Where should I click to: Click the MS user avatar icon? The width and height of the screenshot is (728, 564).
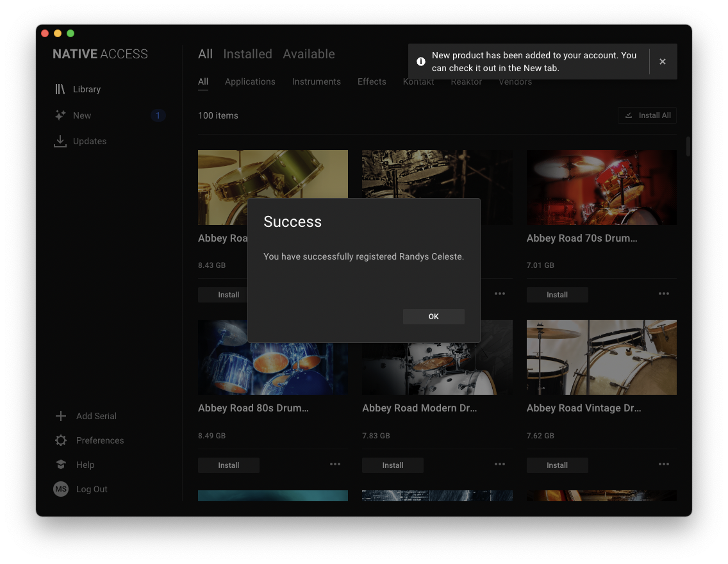click(x=61, y=489)
